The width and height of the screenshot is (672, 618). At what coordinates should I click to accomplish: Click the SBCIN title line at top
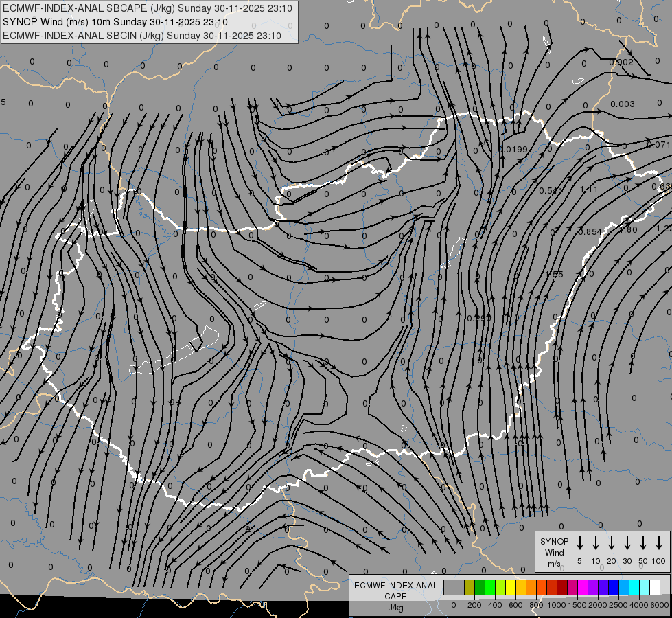[x=142, y=36]
